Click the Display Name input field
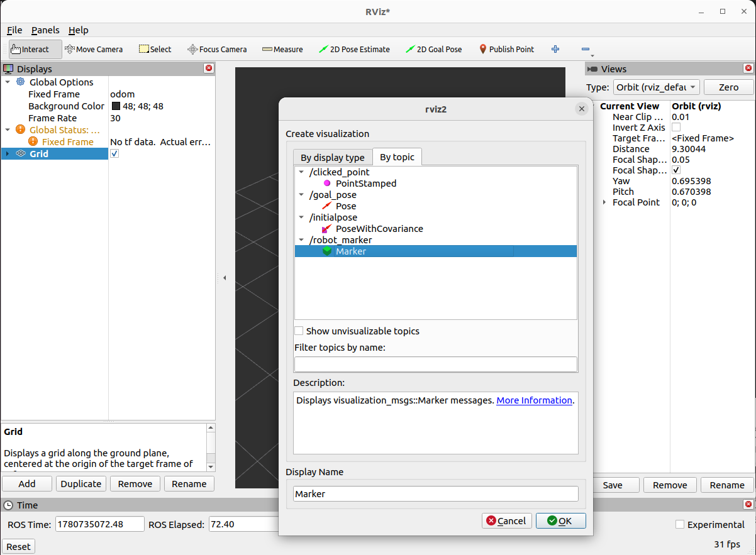Image resolution: width=756 pixels, height=555 pixels. 436,493
